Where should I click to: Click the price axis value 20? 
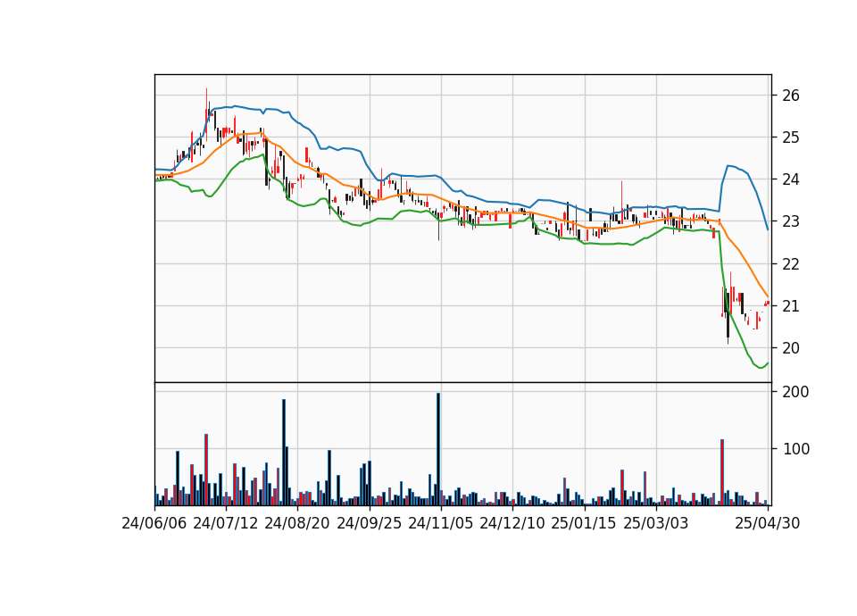click(x=791, y=348)
